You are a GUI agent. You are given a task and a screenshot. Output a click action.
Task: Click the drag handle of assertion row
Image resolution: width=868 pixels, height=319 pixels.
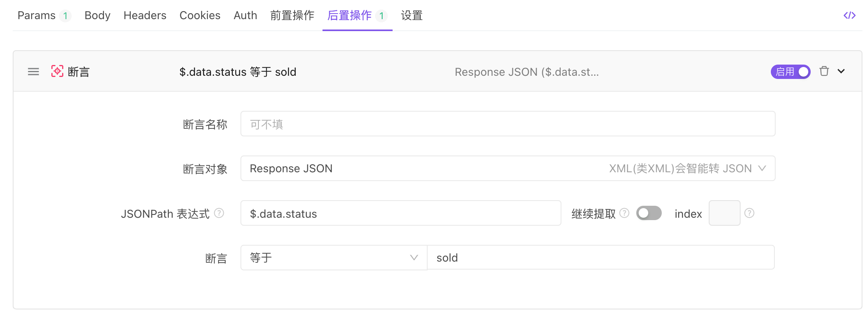coord(33,72)
